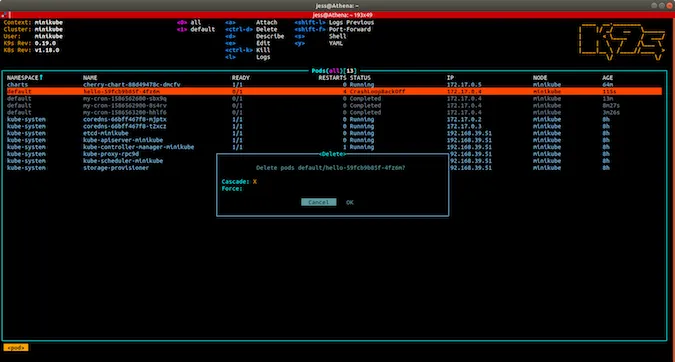Click the IP column header
This screenshot has width=675, height=362.
(x=450, y=78)
